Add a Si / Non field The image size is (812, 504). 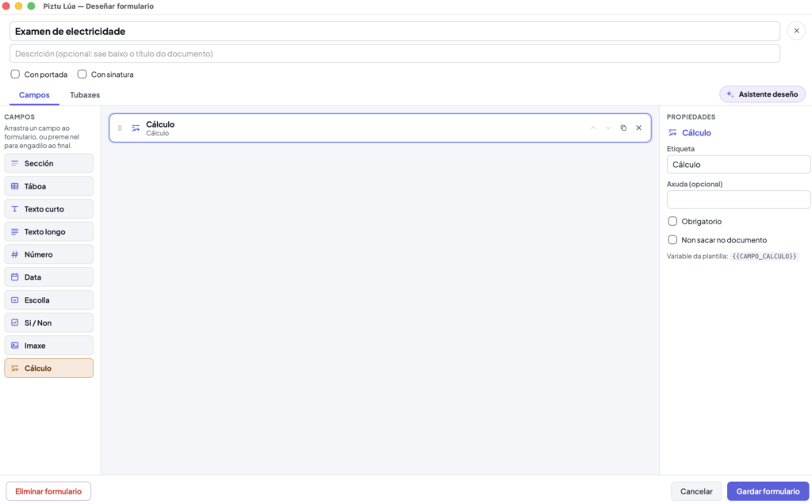(48, 323)
